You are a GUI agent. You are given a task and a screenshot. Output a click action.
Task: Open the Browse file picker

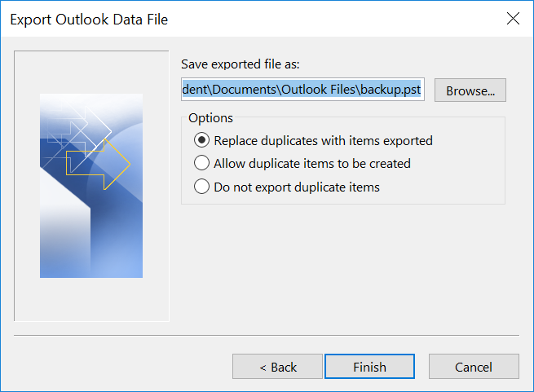470,90
